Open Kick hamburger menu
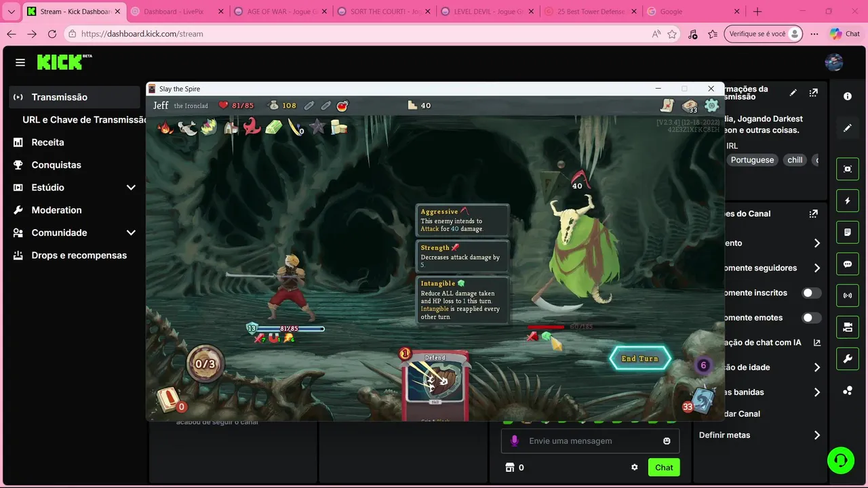This screenshot has width=868, height=488. 20,62
